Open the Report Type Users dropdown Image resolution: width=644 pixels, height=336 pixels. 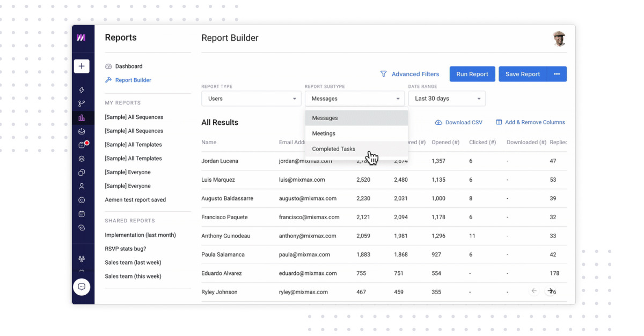(x=251, y=99)
